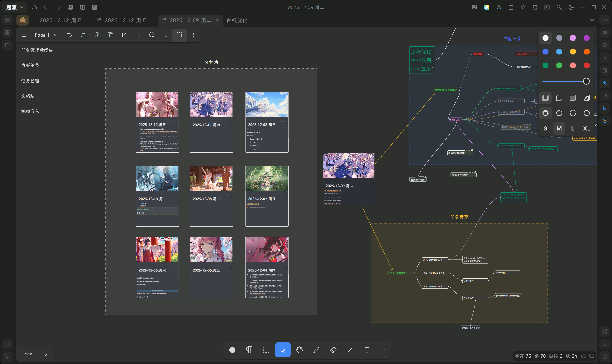Select the pencil draw tool
The height and width of the screenshot is (364, 612).
click(317, 350)
